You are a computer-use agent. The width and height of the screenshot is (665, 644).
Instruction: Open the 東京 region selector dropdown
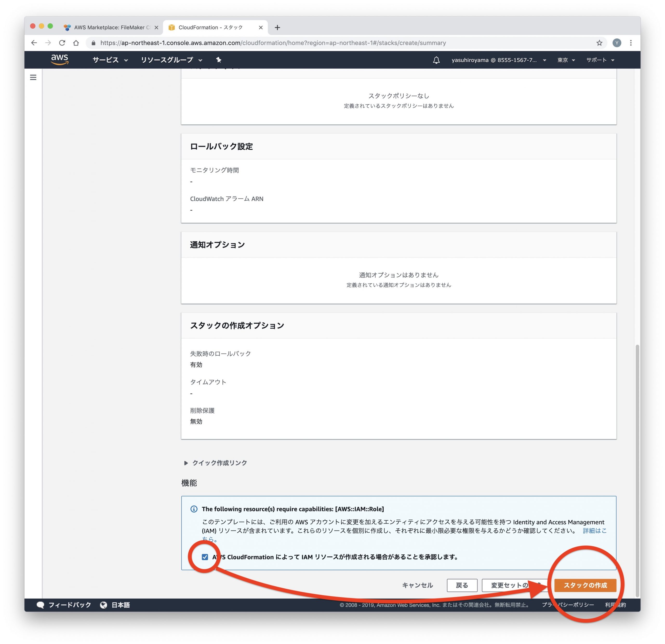tap(566, 60)
